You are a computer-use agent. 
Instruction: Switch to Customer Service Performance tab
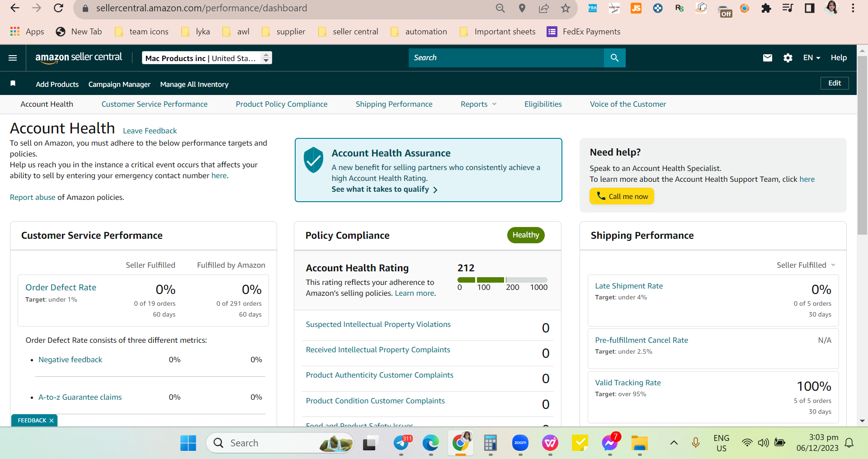coord(155,104)
